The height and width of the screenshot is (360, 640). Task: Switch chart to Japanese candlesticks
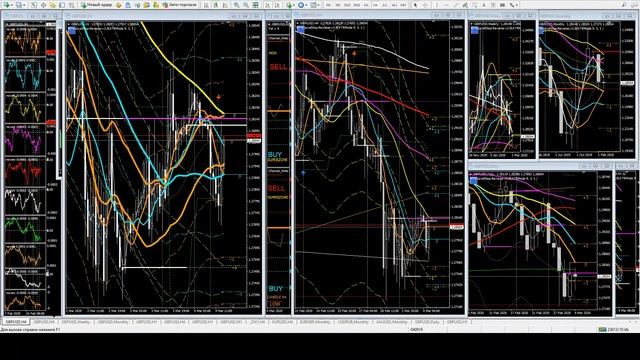(215, 5)
